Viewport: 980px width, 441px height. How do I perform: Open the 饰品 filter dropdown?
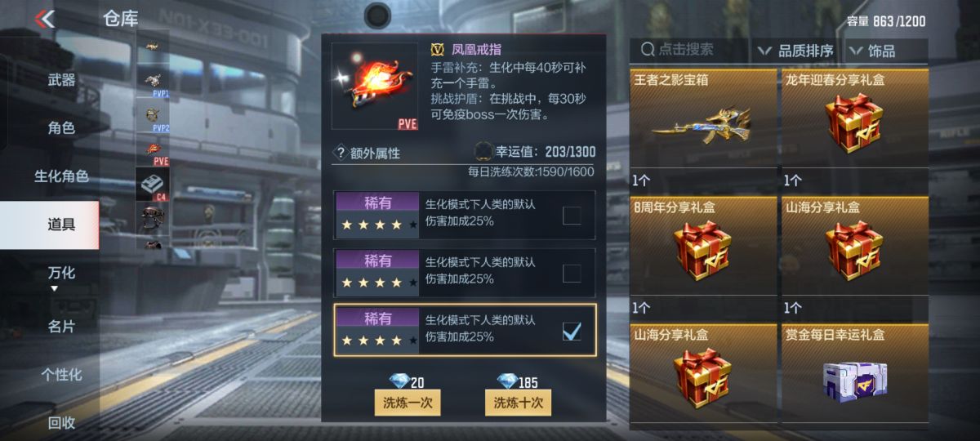[x=884, y=51]
